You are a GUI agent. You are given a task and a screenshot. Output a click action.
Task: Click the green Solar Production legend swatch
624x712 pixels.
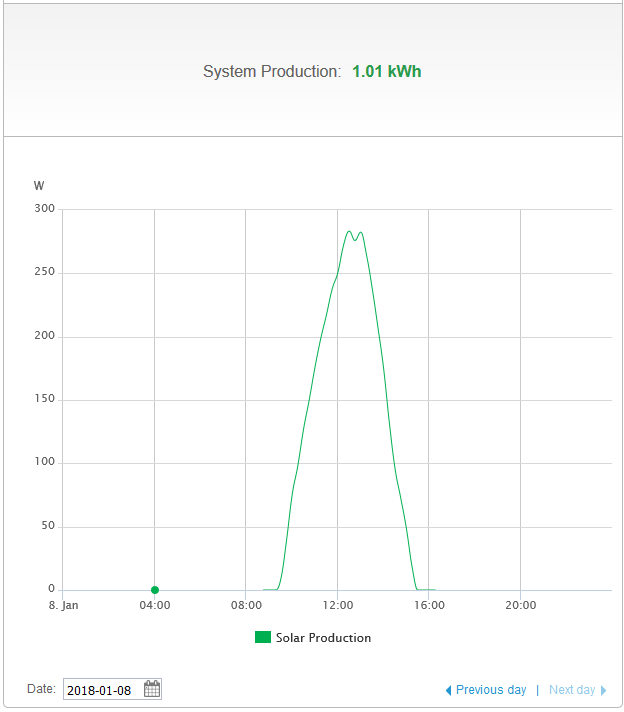pos(262,637)
